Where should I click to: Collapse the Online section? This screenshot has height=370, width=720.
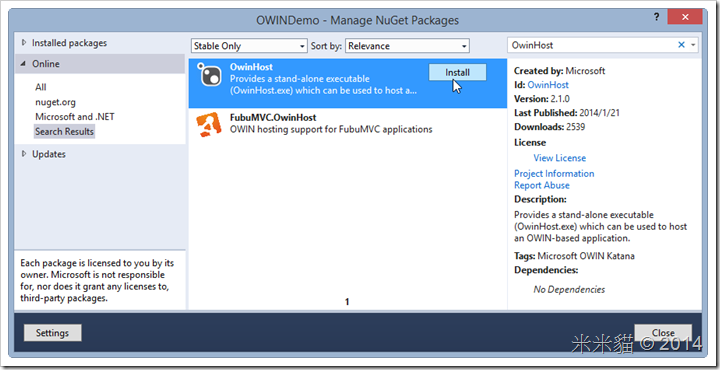click(x=23, y=64)
